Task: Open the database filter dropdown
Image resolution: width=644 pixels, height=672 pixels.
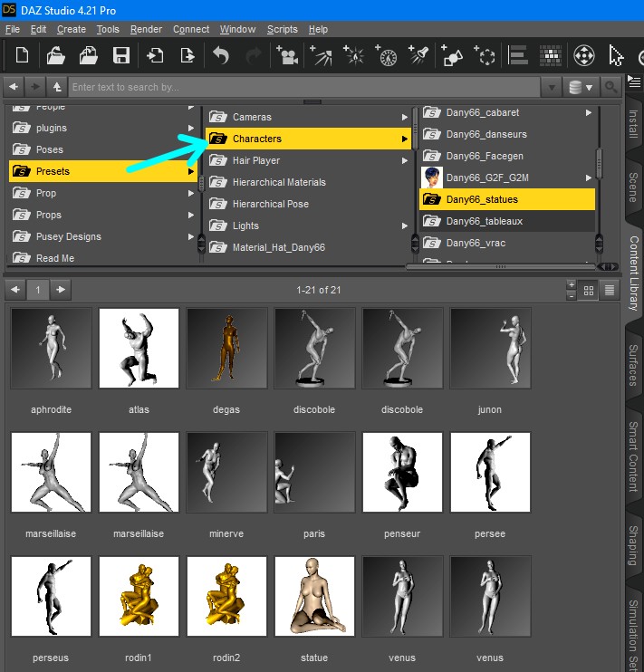Action: 581,88
